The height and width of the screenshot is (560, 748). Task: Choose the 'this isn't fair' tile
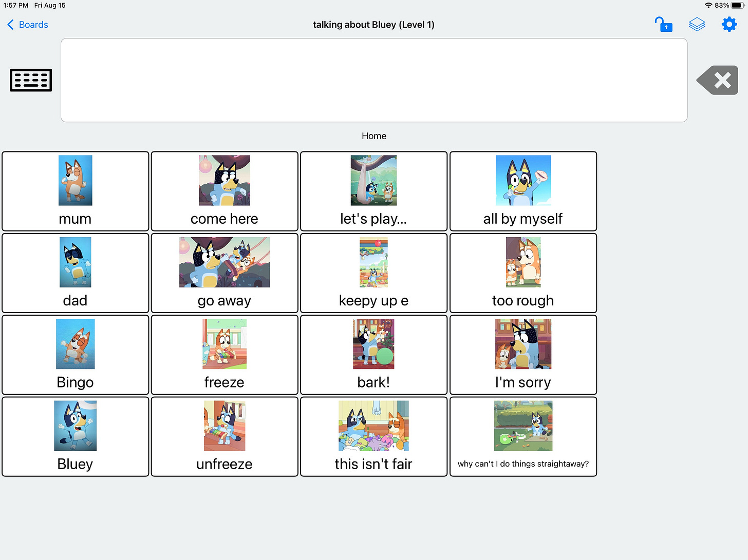[x=373, y=436]
